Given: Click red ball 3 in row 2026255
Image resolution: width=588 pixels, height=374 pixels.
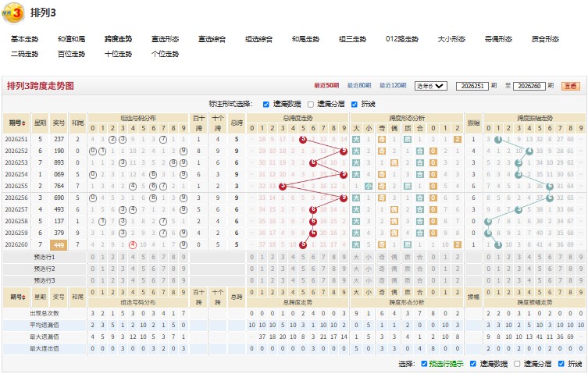Looking at the screenshot, I should click(x=283, y=186).
